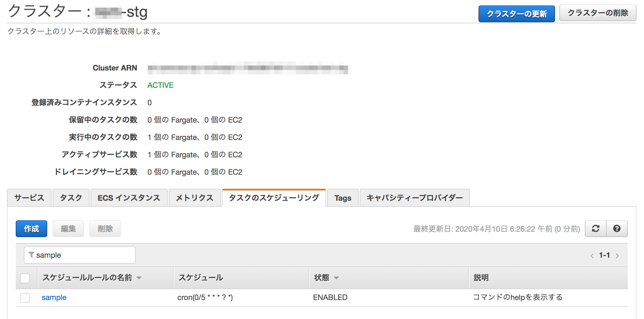The width and height of the screenshot is (644, 319).
Task: Focus the filter field containing sample
Action: (80, 255)
